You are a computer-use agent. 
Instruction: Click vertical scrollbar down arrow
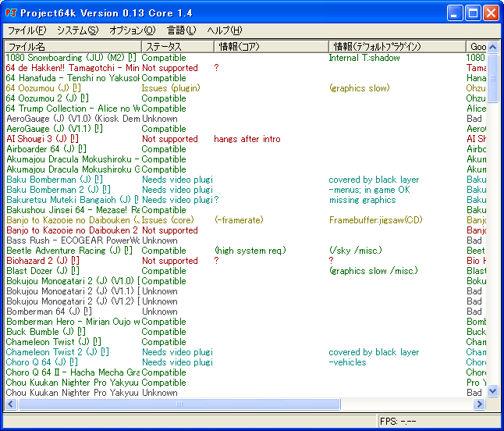tap(492, 391)
